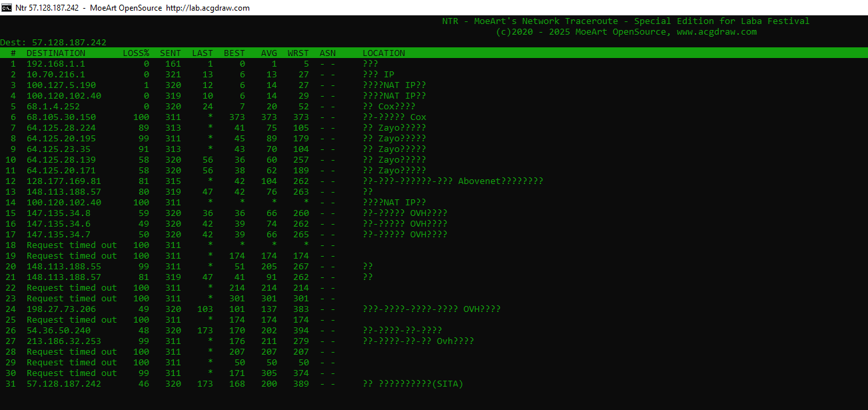
Task: Click Request timed out on hop 18
Action: [71, 245]
